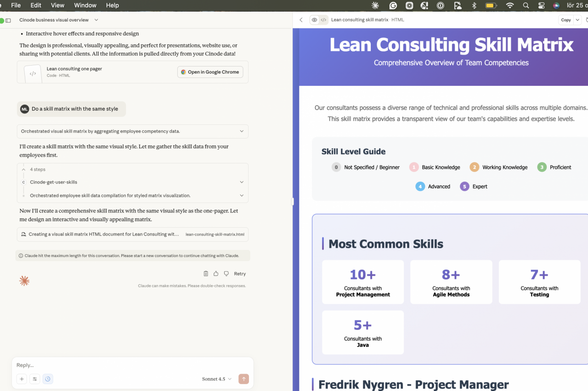Image resolution: width=588 pixels, height=391 pixels.
Task: Click the thumbs up feedback icon
Action: pos(216,274)
